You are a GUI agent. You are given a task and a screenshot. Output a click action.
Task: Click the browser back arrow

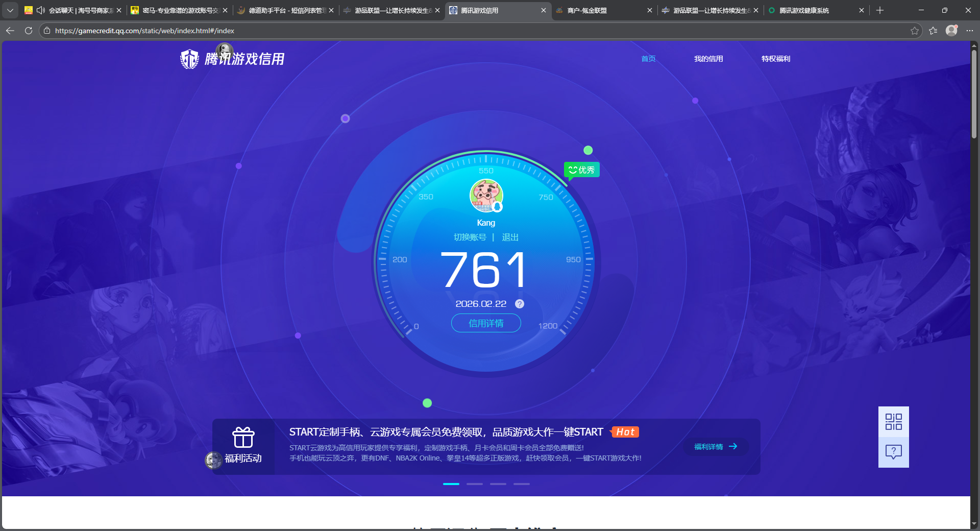[10, 31]
